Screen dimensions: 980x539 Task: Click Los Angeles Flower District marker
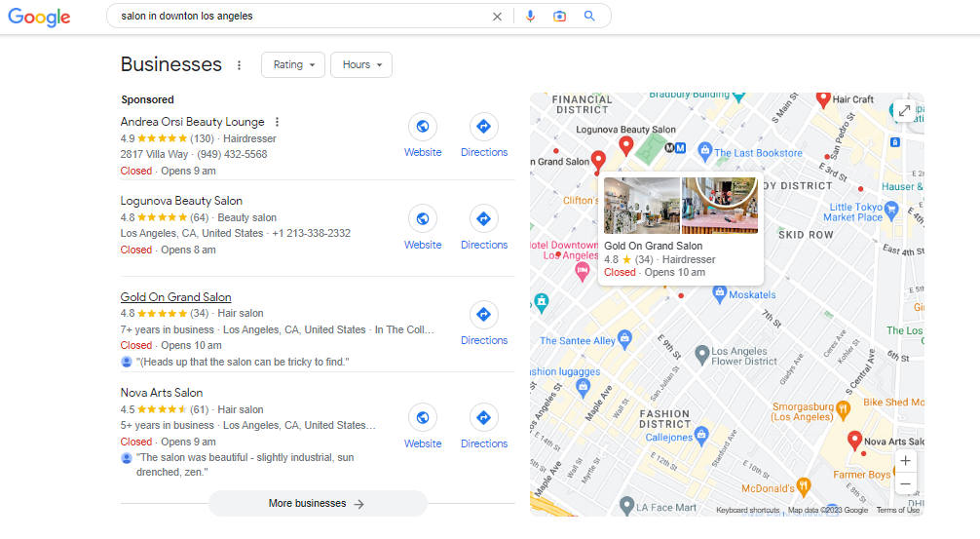coord(701,355)
